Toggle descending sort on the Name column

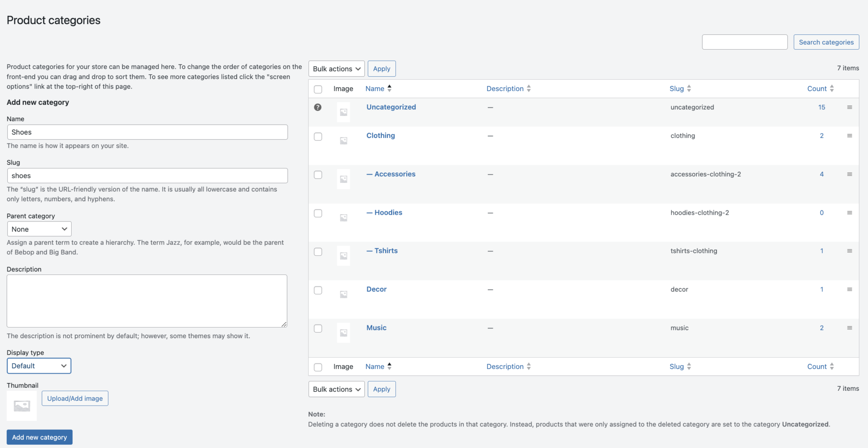(378, 88)
